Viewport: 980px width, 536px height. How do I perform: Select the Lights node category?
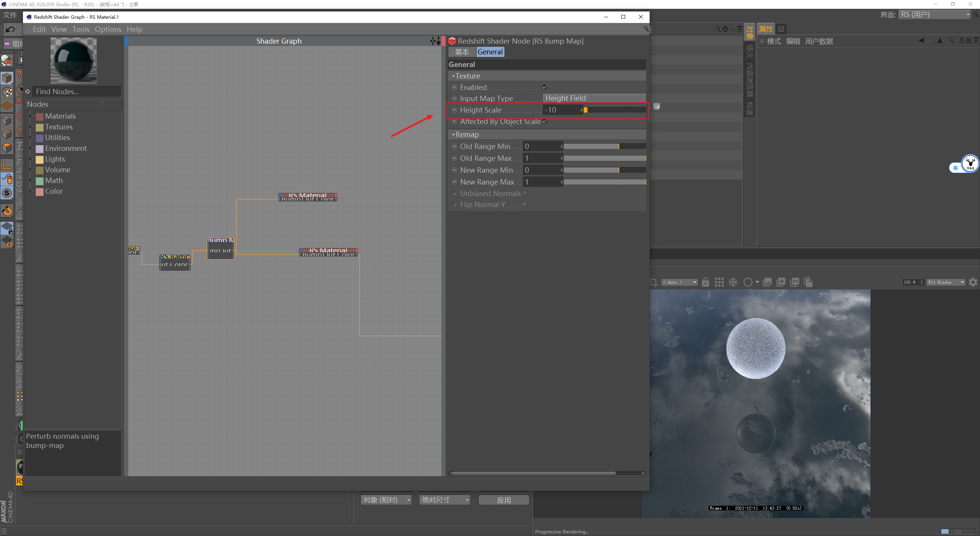(x=54, y=159)
